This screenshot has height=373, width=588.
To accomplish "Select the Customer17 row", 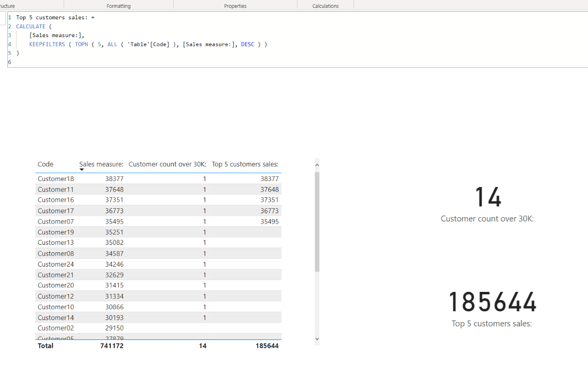I will point(158,211).
